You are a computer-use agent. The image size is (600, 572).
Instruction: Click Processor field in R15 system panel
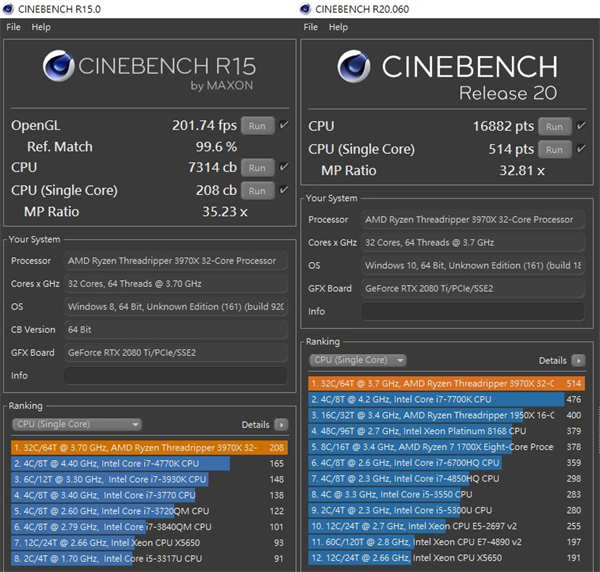[x=176, y=261]
